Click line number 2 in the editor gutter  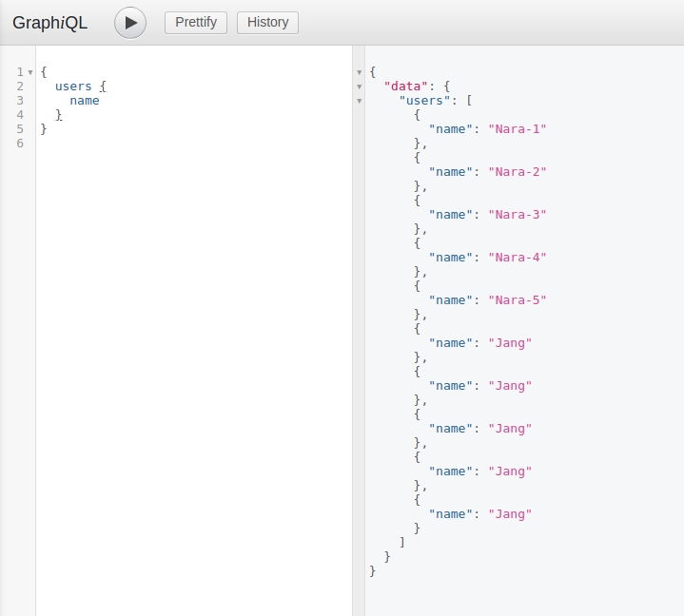pyautogui.click(x=20, y=87)
